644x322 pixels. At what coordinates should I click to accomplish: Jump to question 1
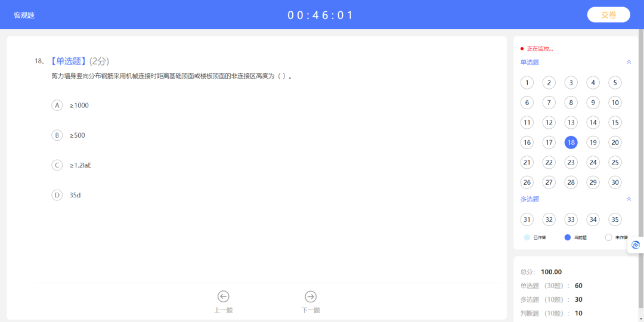coord(527,82)
